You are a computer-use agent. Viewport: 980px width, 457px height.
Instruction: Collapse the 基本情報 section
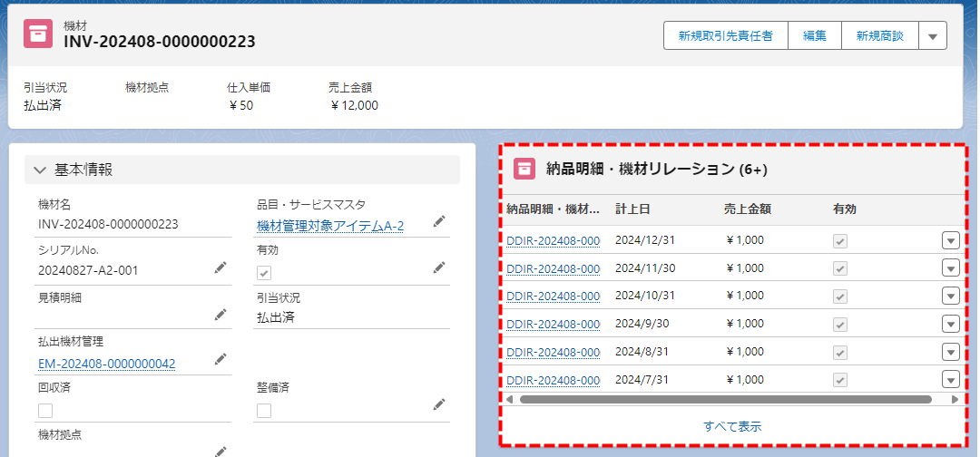click(x=40, y=170)
